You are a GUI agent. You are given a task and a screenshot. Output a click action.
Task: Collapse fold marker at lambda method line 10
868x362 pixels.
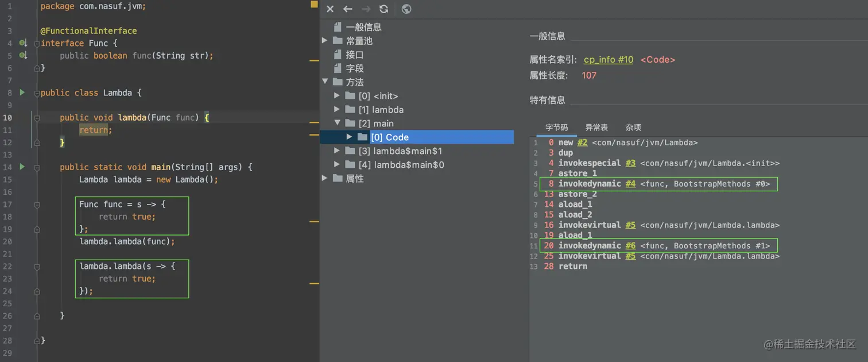point(37,117)
